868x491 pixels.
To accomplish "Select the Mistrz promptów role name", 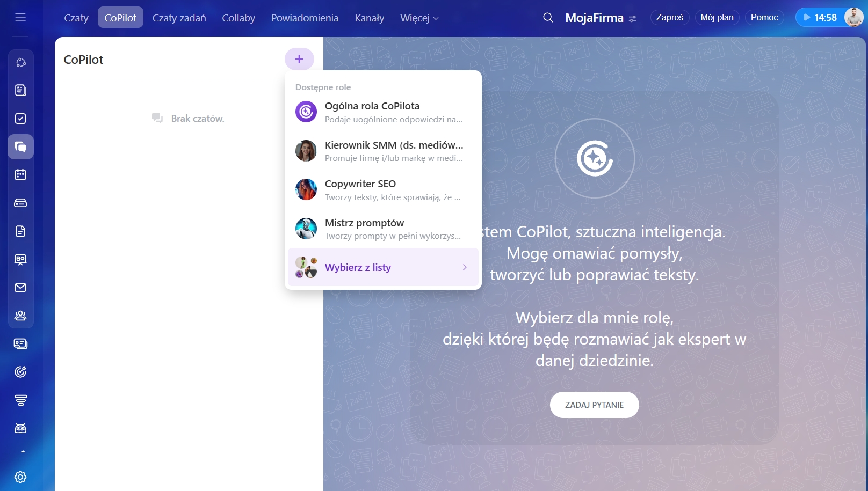I will click(365, 223).
